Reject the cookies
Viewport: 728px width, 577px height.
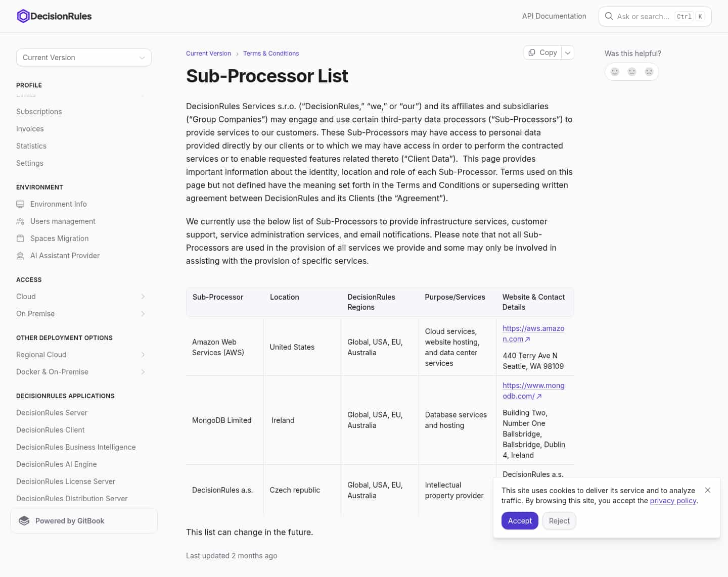coord(559,521)
